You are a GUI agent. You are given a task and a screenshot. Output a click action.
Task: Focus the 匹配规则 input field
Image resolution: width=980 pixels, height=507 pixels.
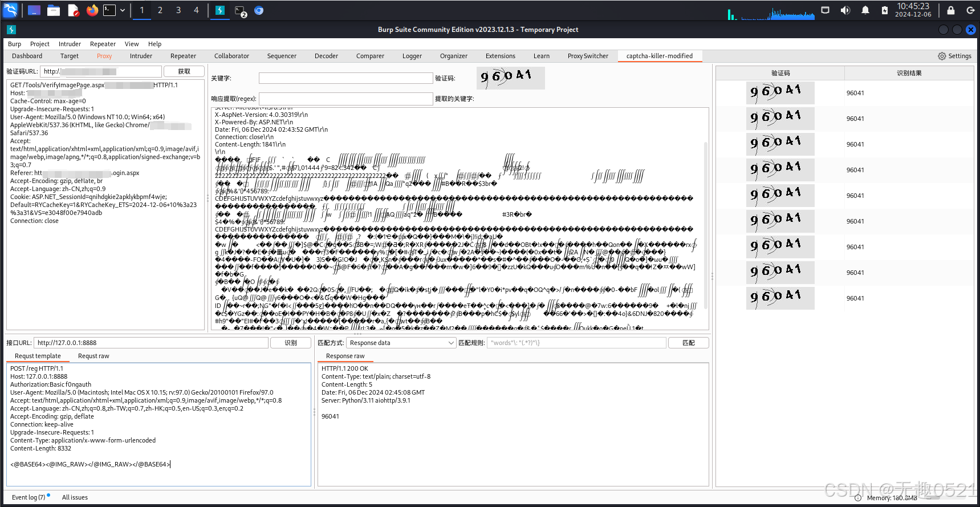[576, 343]
